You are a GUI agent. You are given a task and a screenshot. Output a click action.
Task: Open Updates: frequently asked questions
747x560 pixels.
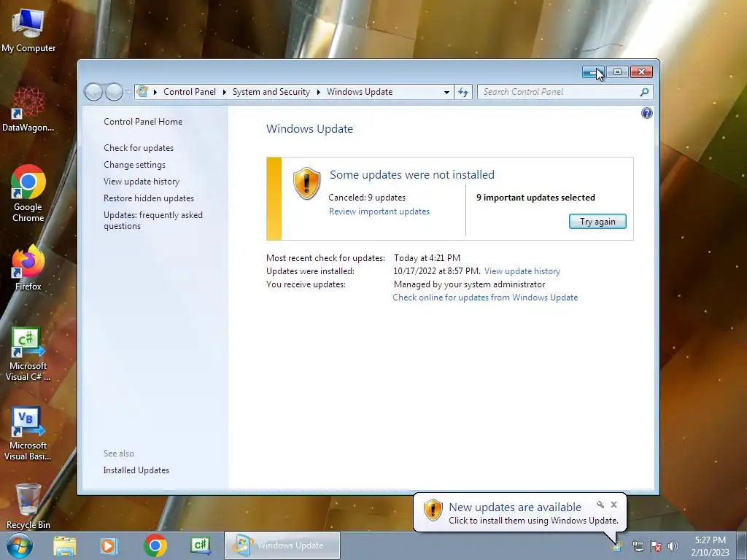point(153,220)
